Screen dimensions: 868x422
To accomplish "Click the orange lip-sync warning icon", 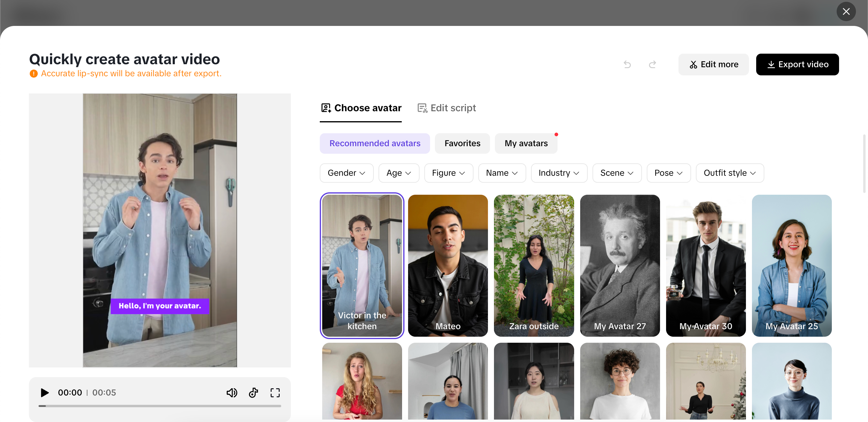I will [33, 74].
